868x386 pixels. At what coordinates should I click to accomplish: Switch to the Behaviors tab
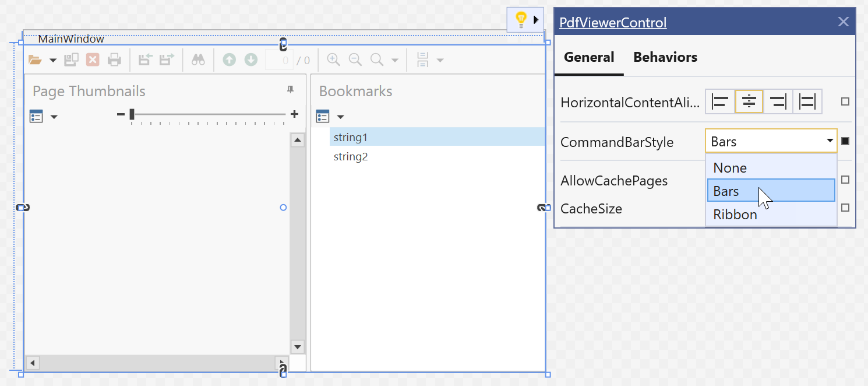tap(665, 57)
